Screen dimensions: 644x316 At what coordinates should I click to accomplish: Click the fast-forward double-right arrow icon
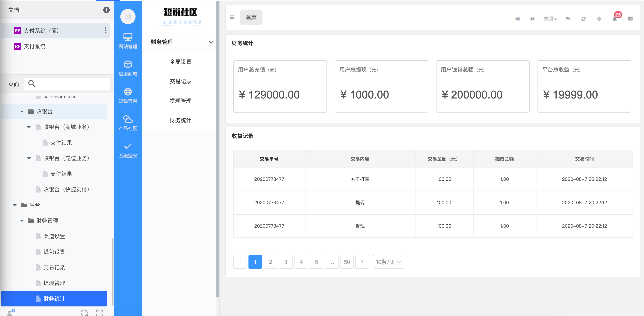tap(532, 19)
